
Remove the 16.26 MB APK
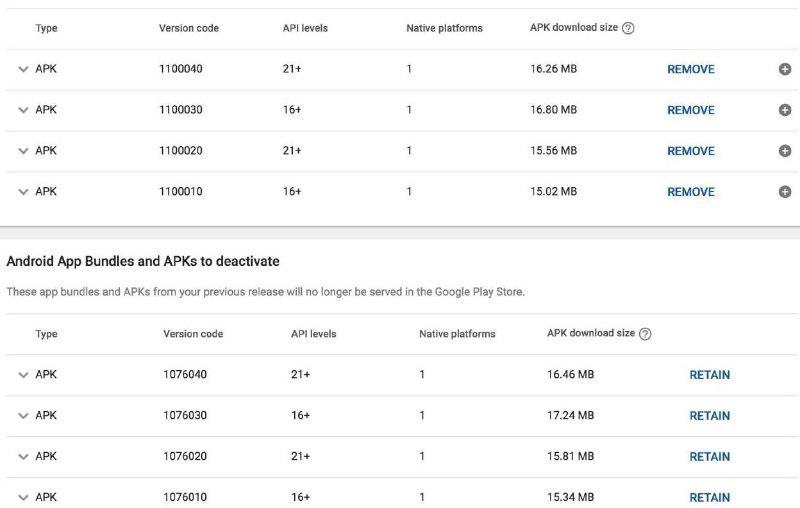tap(691, 69)
